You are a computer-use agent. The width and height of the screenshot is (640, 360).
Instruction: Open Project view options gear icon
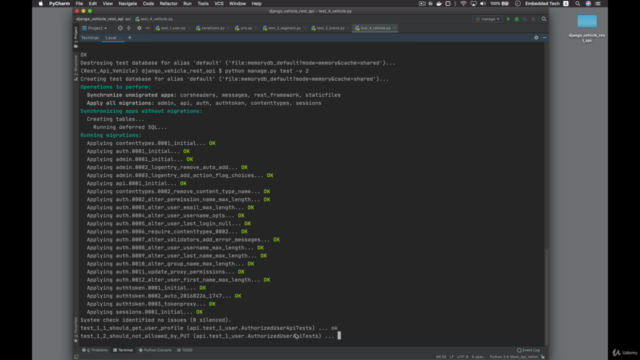tap(139, 28)
